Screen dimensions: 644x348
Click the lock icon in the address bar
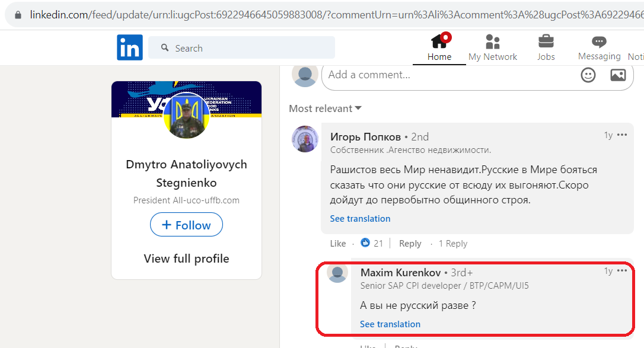coord(18,15)
